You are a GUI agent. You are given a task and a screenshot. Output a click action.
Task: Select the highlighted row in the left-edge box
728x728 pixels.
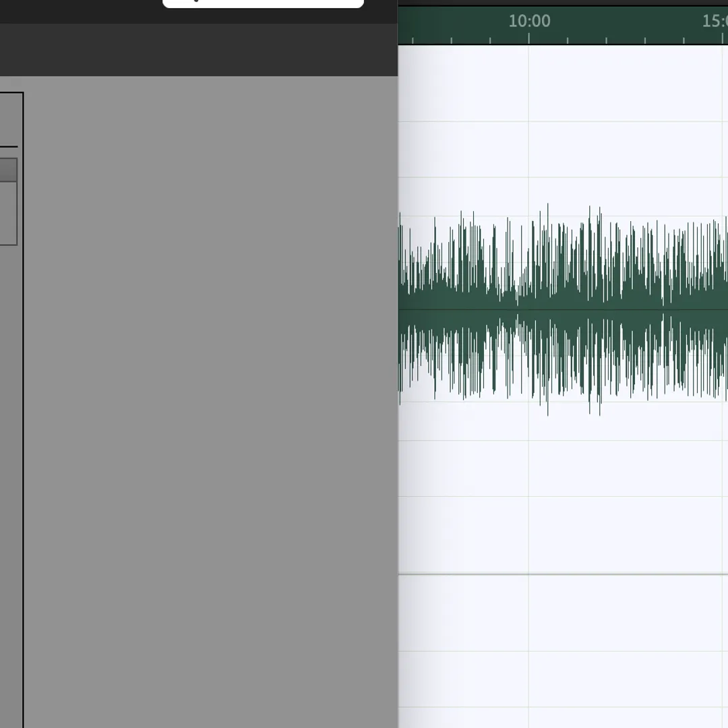[x=8, y=170]
